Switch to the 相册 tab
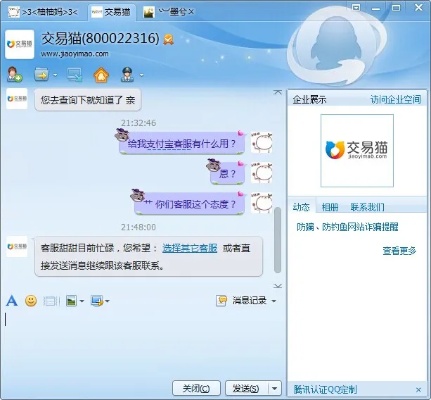This screenshot has width=431, height=400. pos(330,207)
